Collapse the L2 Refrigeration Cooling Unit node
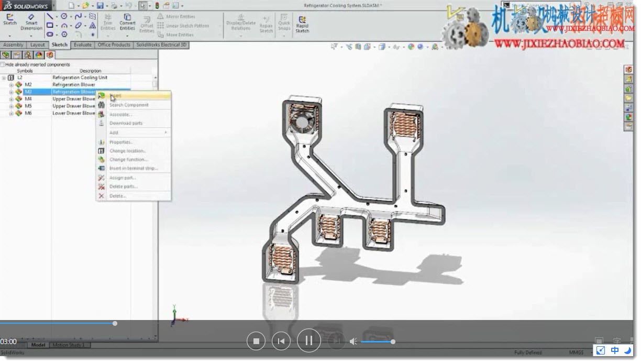 [4, 78]
